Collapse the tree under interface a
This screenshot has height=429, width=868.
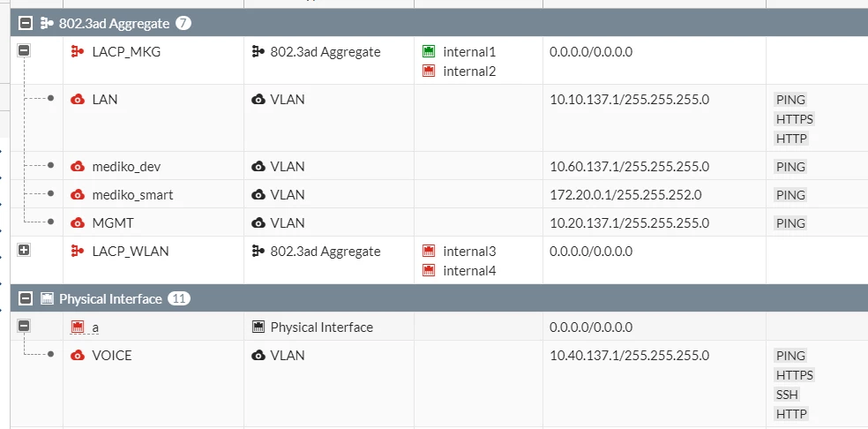24,326
